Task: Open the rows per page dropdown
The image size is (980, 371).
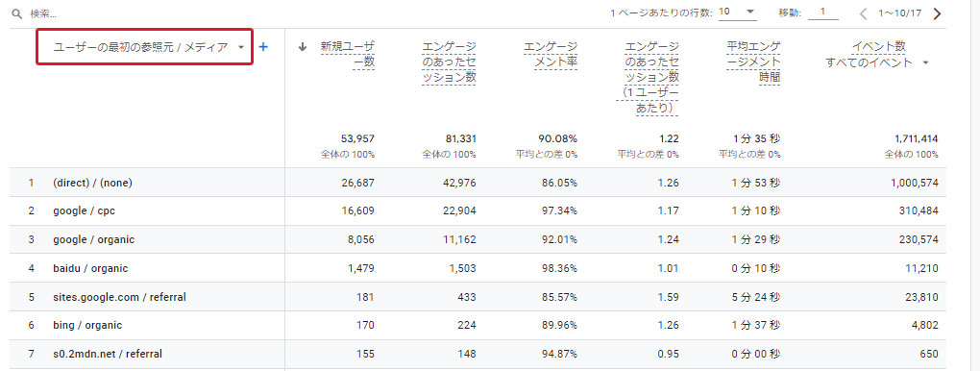Action: coord(738,12)
